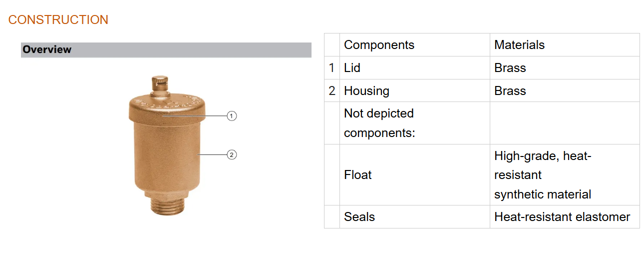644x255 pixels.
Task: Select the Lid cell in the table
Action: click(352, 68)
